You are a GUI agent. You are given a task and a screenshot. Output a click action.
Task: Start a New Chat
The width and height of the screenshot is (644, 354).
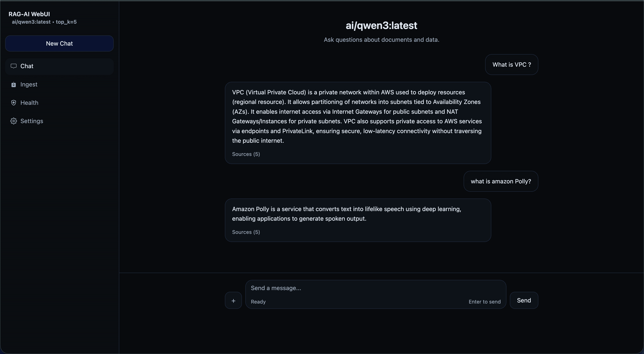click(59, 43)
